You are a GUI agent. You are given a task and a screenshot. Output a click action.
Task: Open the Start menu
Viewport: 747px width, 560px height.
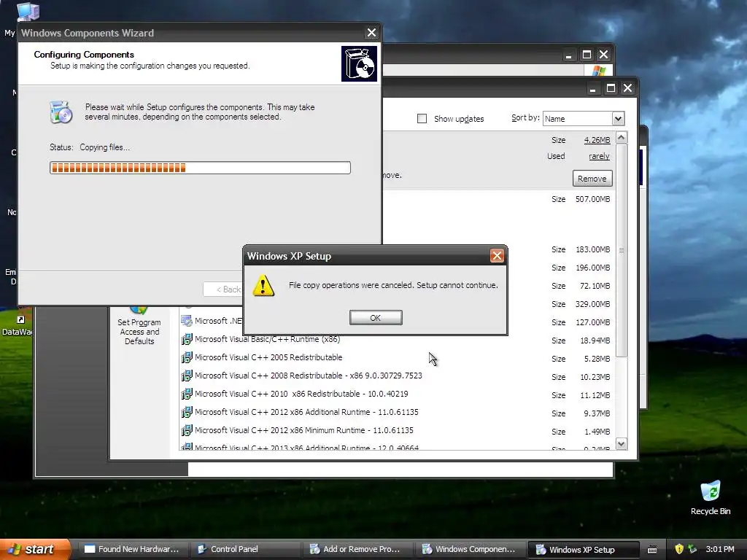35,549
